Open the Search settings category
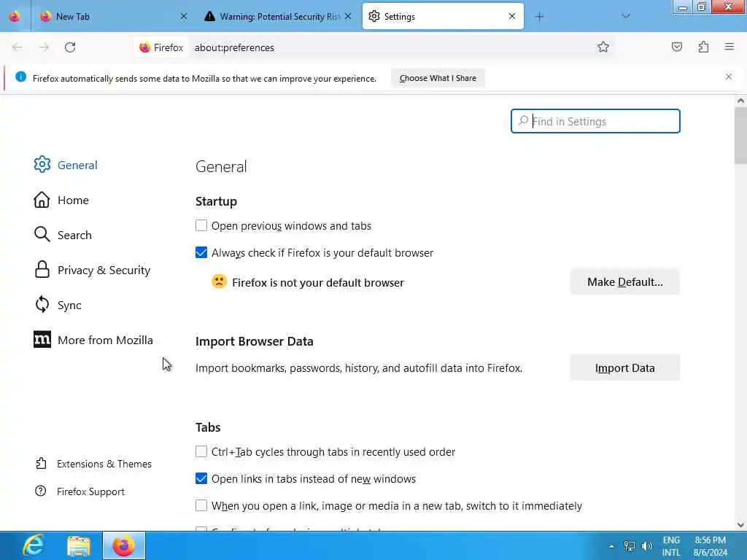 63,235
